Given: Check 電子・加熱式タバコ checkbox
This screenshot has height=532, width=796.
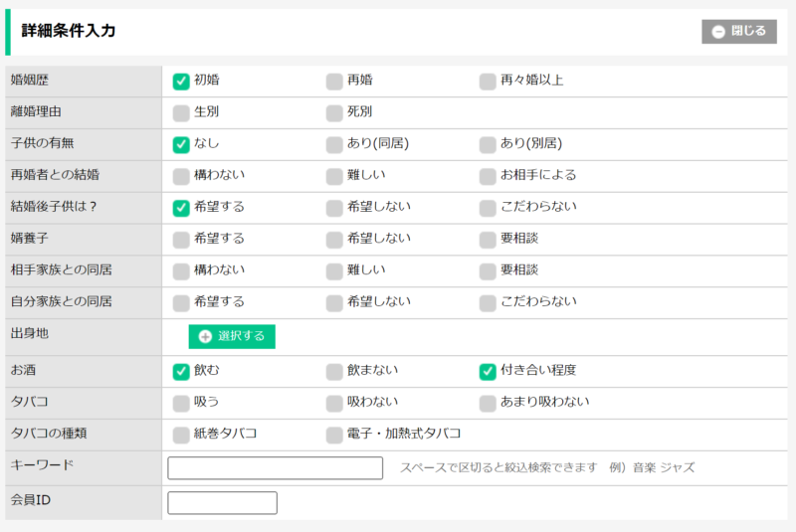Looking at the screenshot, I should pyautogui.click(x=334, y=435).
